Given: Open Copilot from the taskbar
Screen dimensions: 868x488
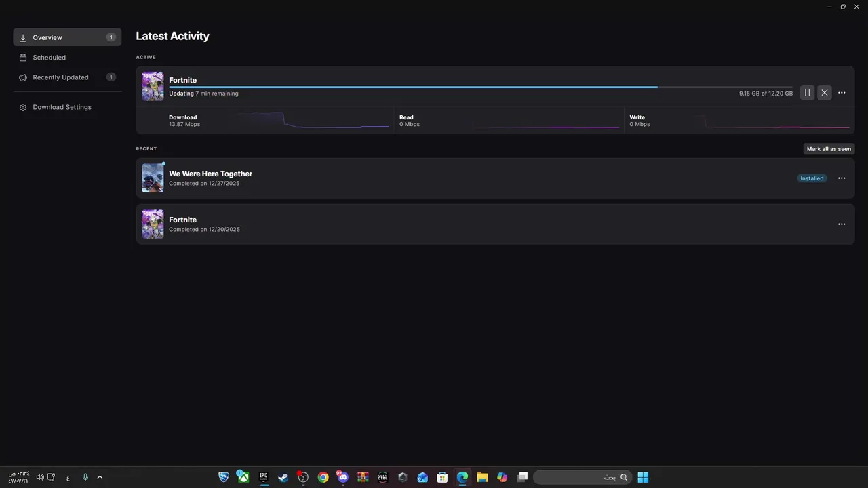Looking at the screenshot, I should pos(502,477).
